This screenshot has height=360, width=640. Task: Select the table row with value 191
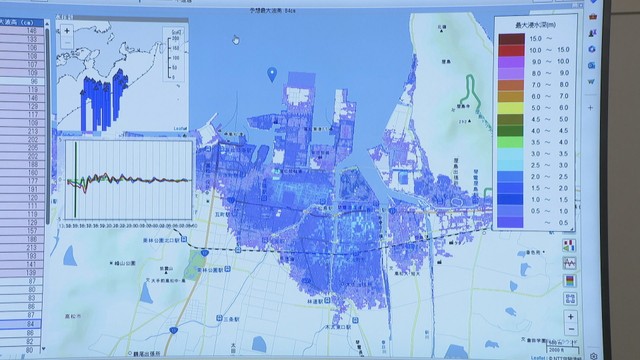point(22,189)
